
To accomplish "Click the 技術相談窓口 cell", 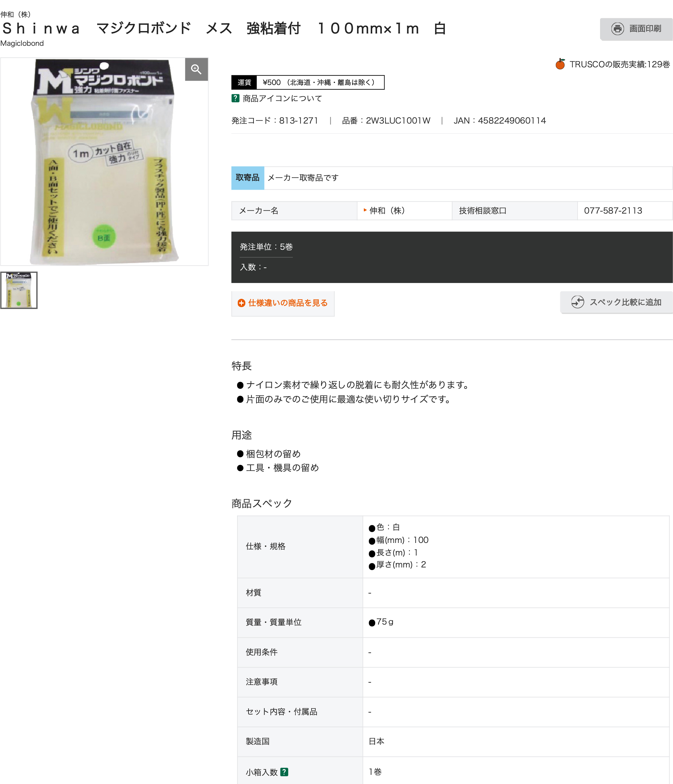I will 515,211.
